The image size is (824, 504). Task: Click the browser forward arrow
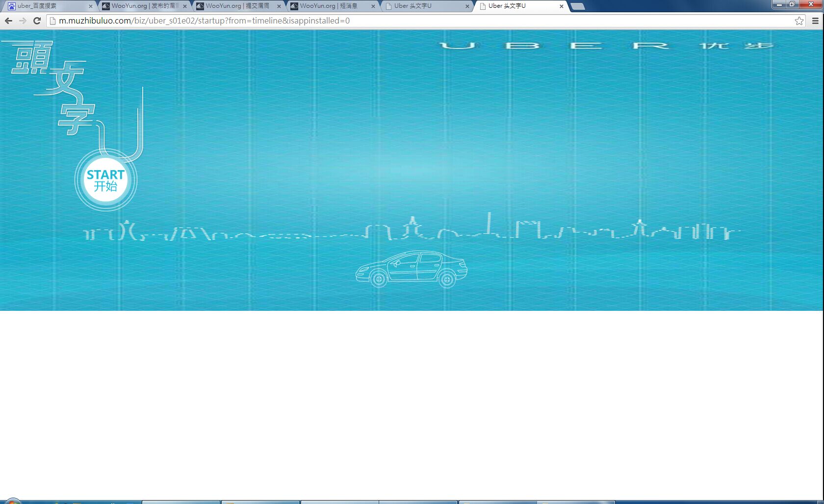[x=23, y=21]
